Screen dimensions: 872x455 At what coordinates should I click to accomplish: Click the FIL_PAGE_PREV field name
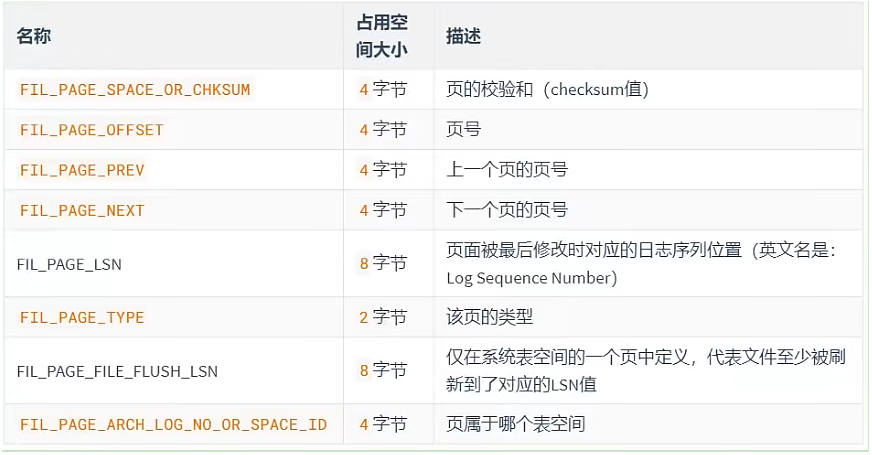click(82, 170)
